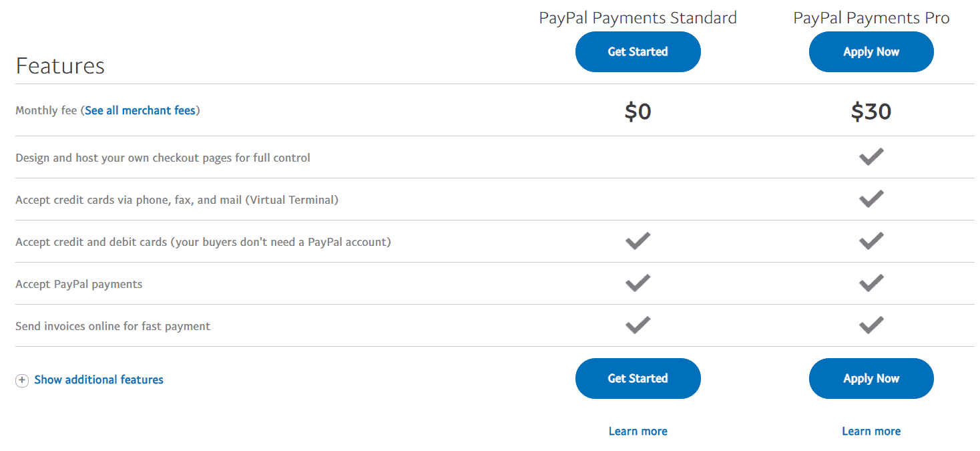Click the bottom Apply Now button
Image resolution: width=980 pixels, height=451 pixels.
871,378
